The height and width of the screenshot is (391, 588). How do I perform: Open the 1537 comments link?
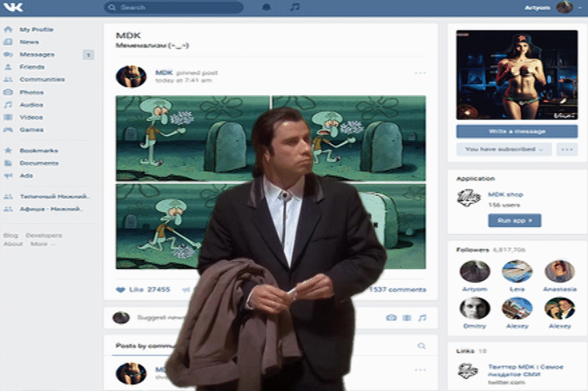(x=397, y=289)
